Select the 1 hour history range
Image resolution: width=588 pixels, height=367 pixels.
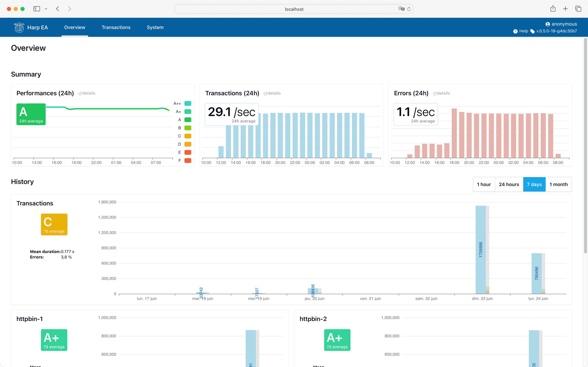tap(484, 184)
